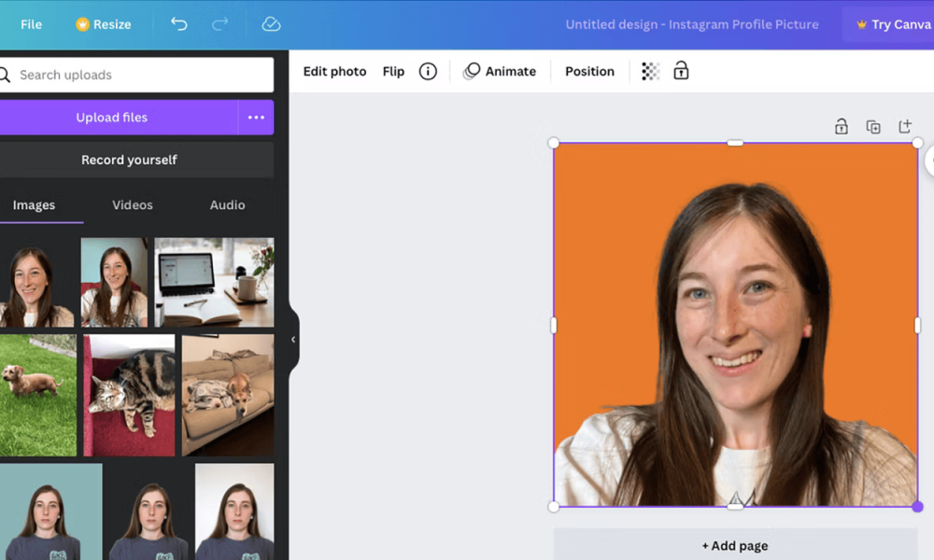This screenshot has width=934, height=560.
Task: Click the crown icon on Resize
Action: tap(82, 24)
